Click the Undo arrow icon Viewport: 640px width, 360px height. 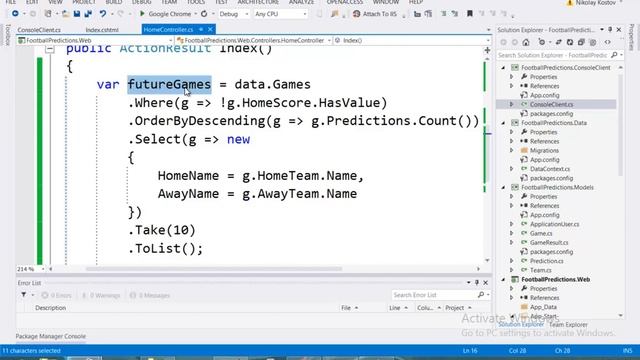point(102,14)
